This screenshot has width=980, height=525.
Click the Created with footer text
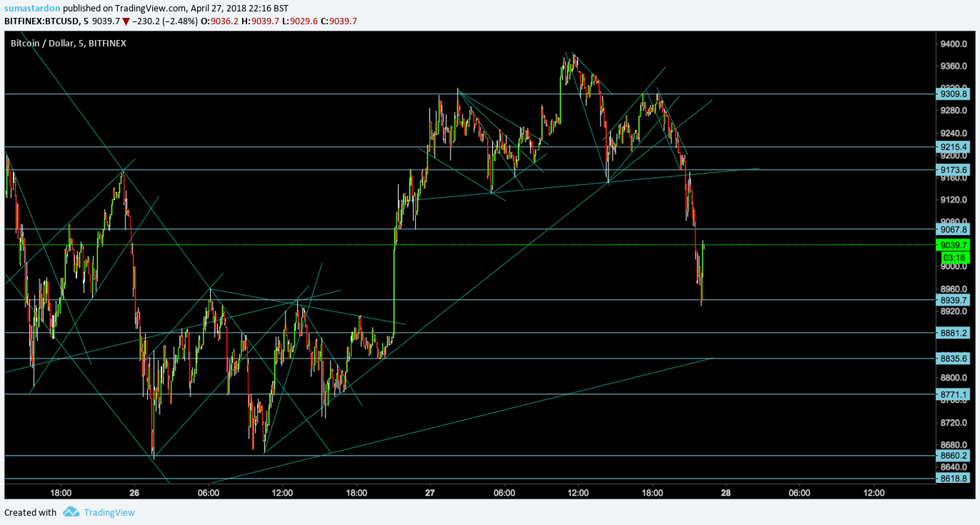[30, 512]
